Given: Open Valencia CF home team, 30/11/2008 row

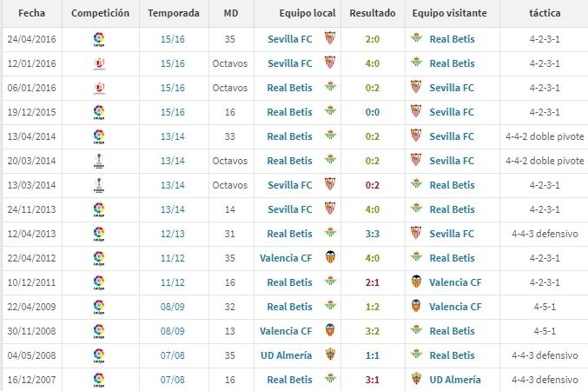Looking at the screenshot, I should tap(286, 331).
